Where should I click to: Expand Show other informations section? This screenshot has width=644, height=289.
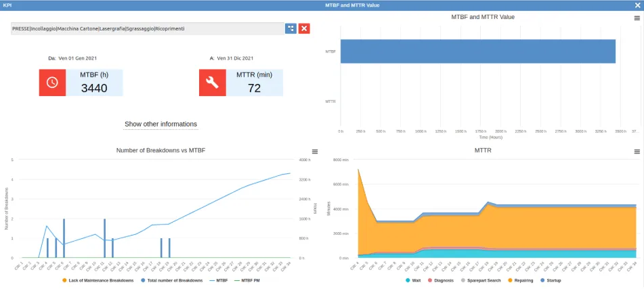(x=160, y=125)
